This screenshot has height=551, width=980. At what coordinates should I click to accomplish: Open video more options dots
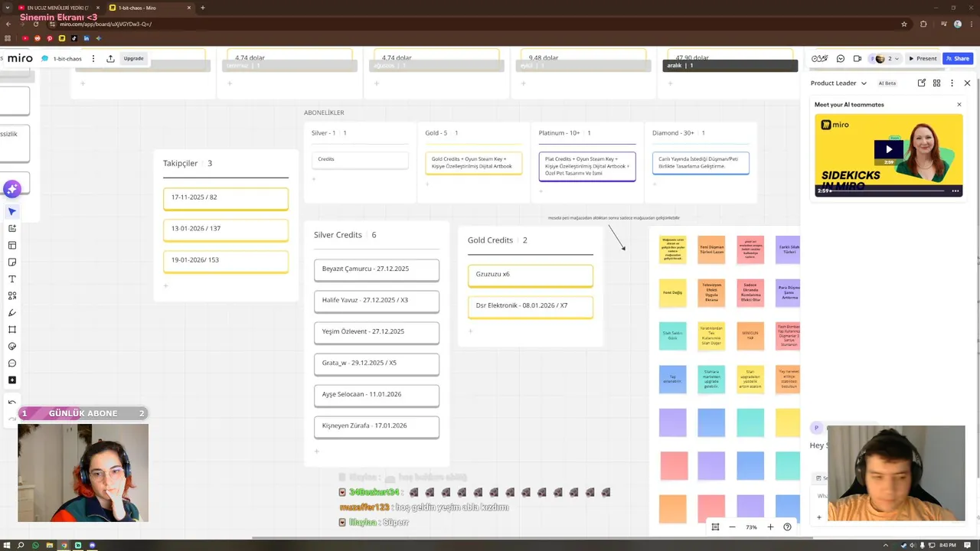click(955, 191)
